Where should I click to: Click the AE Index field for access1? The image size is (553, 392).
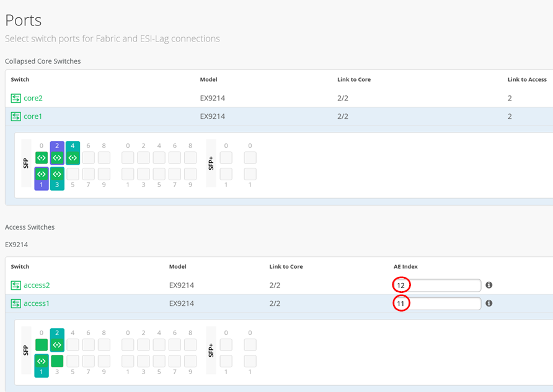[443, 303]
